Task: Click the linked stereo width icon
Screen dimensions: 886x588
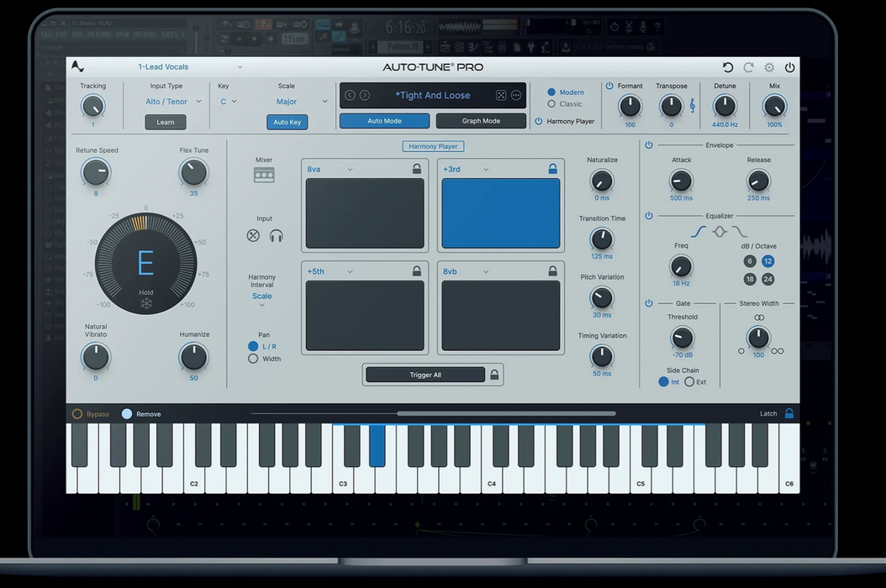Action: click(759, 318)
